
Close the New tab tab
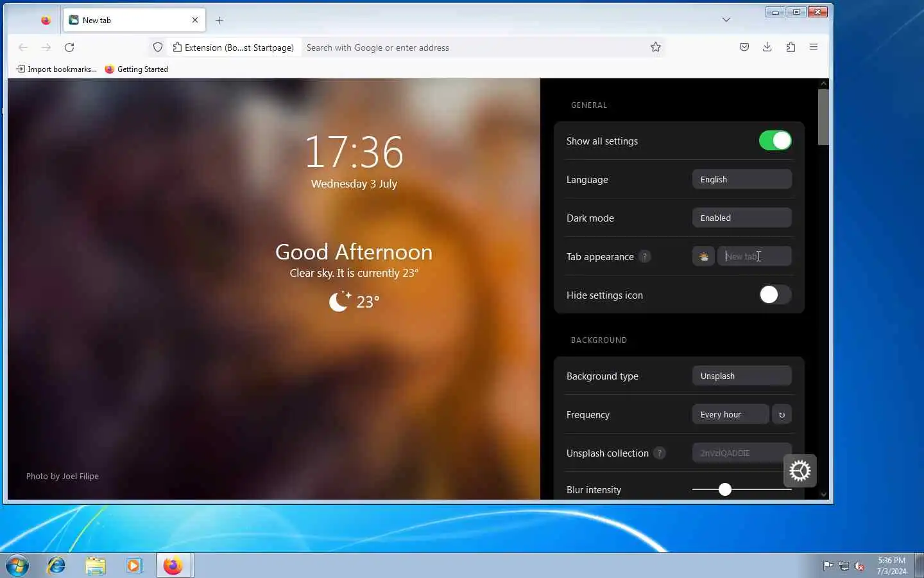pos(195,20)
